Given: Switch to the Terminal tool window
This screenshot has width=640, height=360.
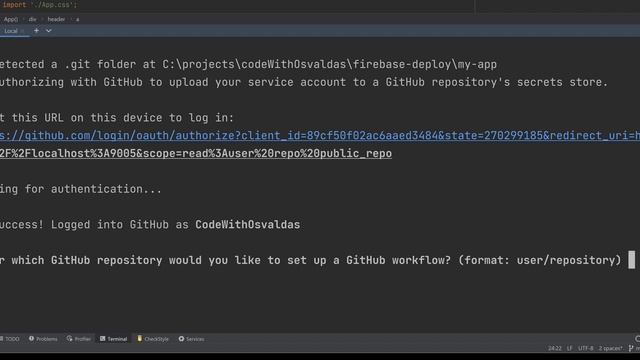Looking at the screenshot, I should pyautogui.click(x=113, y=339).
